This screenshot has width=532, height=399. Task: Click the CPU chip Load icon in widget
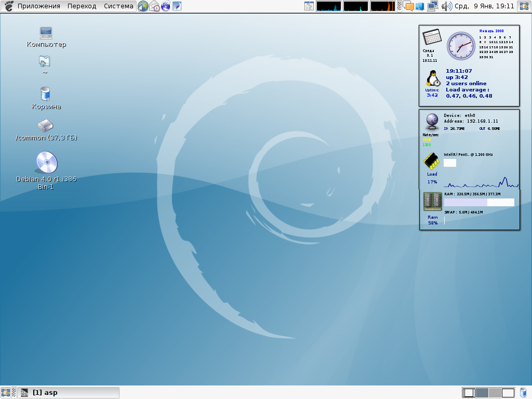coord(431,161)
